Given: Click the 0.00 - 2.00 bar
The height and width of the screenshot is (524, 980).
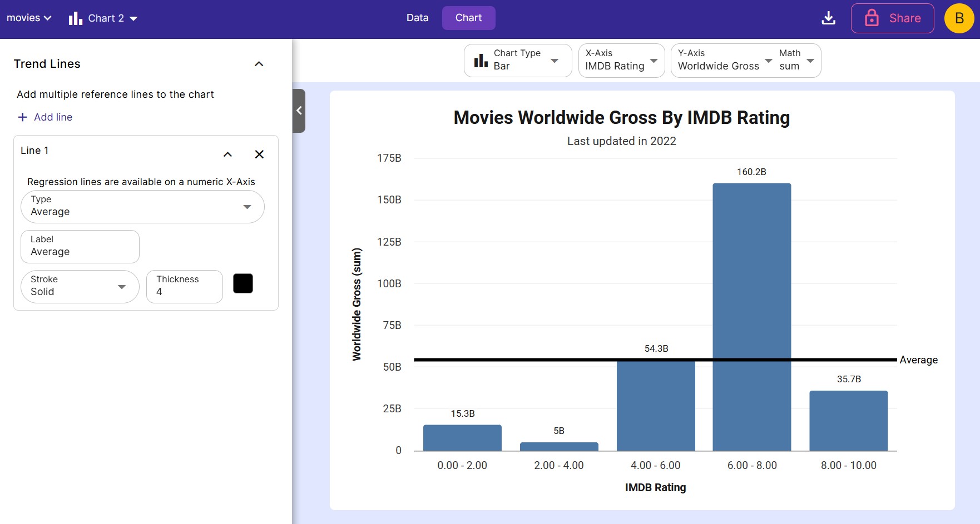Looking at the screenshot, I should (x=462, y=438).
